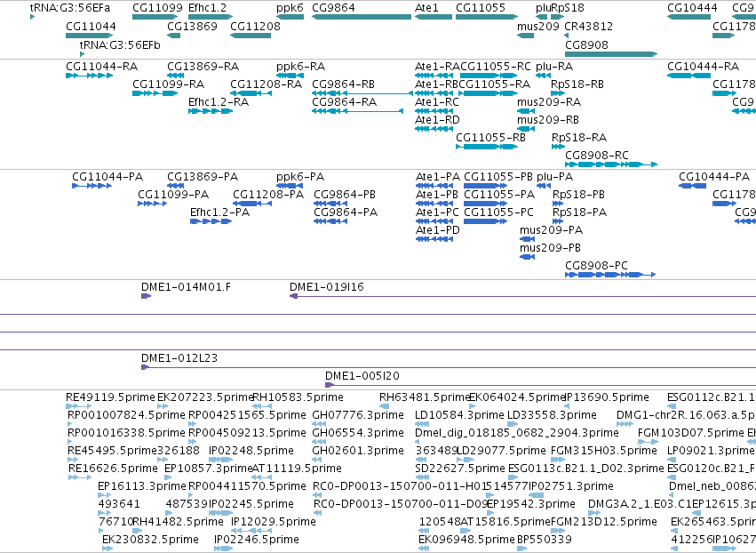Click the RP001016338.5prime EST label
Viewport: 756px width, 553px height.
click(x=126, y=433)
